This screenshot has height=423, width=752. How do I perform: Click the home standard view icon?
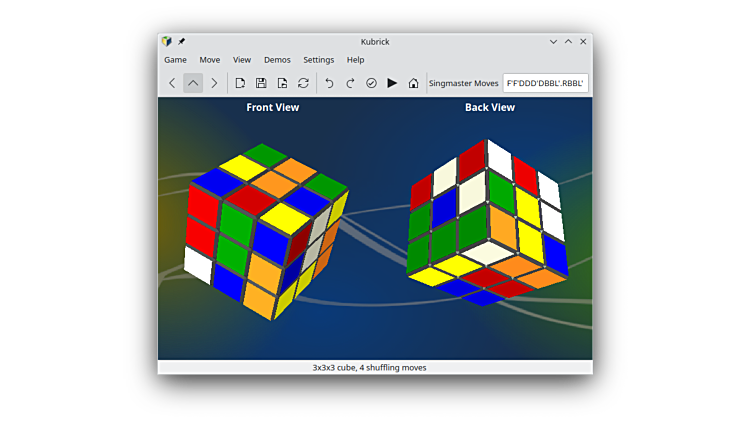[413, 83]
